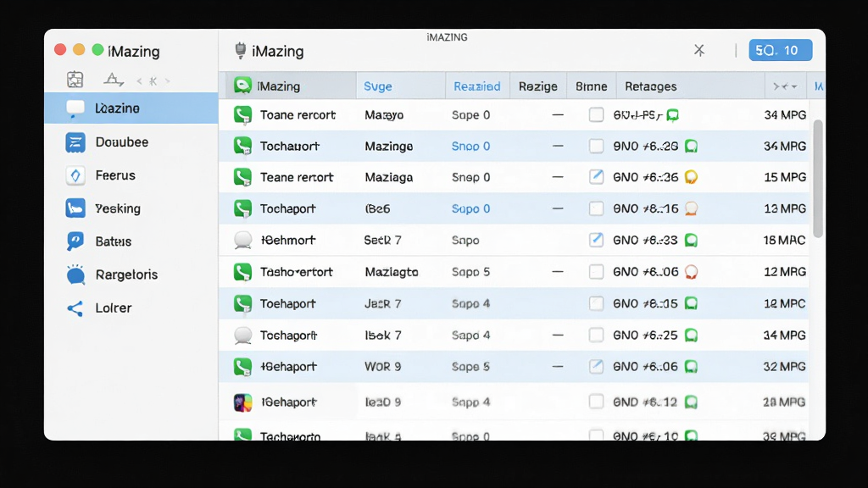Click orange status badge in 13 MPG row
The height and width of the screenshot is (488, 868).
pos(691,208)
